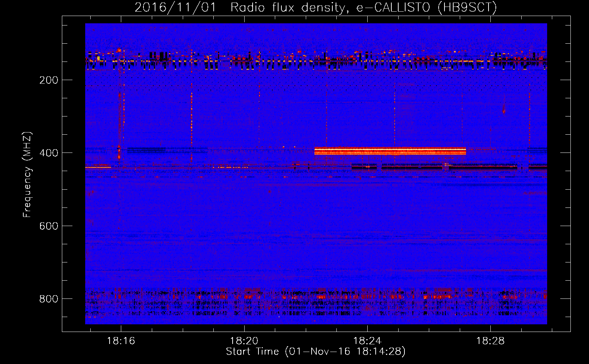Image resolution: width=589 pixels, height=364 pixels.
Task: Click the '18:24' time tick label
Action: [x=367, y=341]
